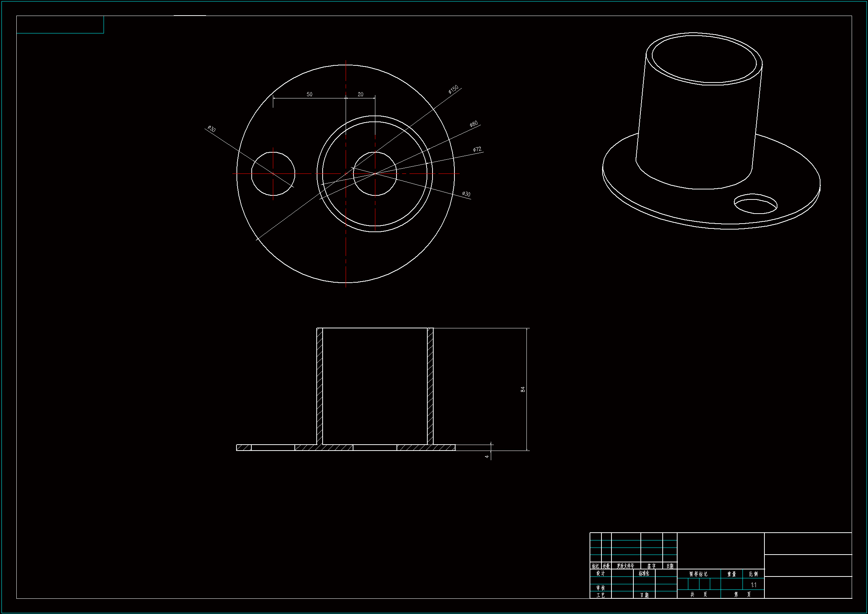Select the 更改文件号 column header
Image resolution: width=868 pixels, height=614 pixels.
[x=625, y=566]
